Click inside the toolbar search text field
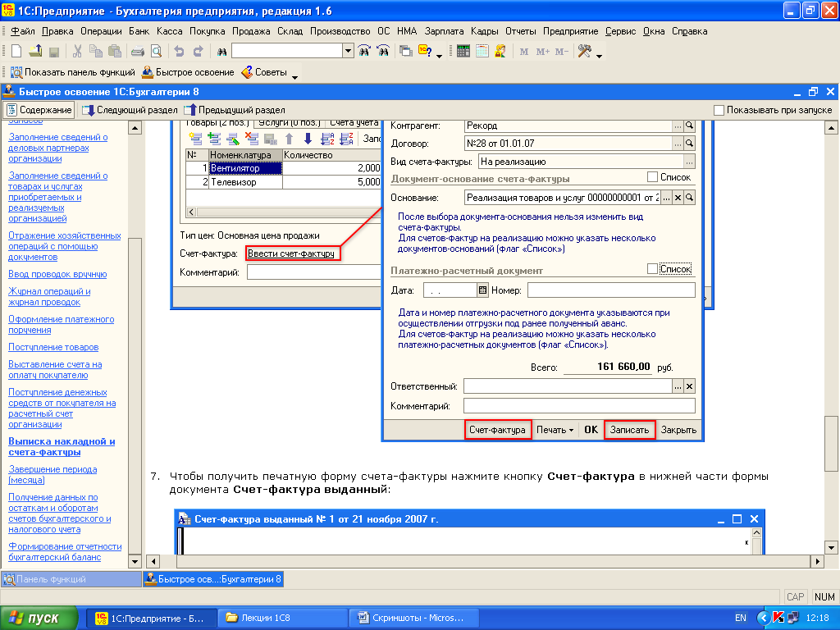Viewport: 840px width, 630px height. coord(287,52)
